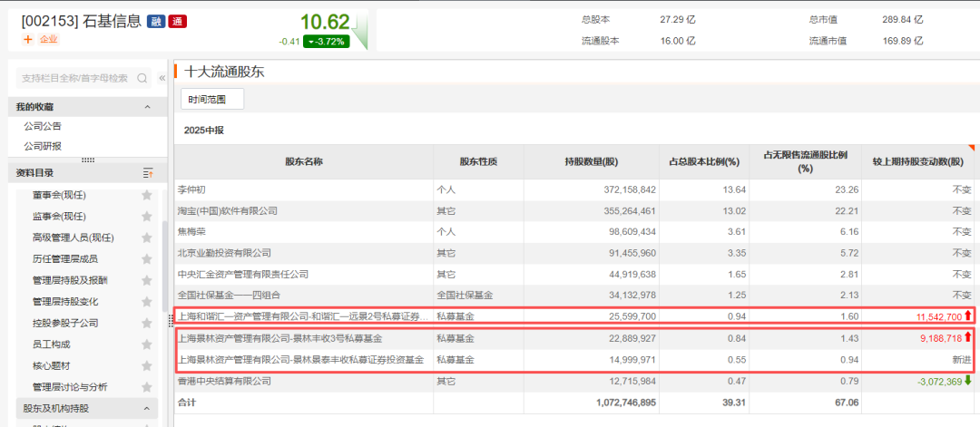
Task: Select 管理层持股变化 in the directory
Action: (x=65, y=302)
